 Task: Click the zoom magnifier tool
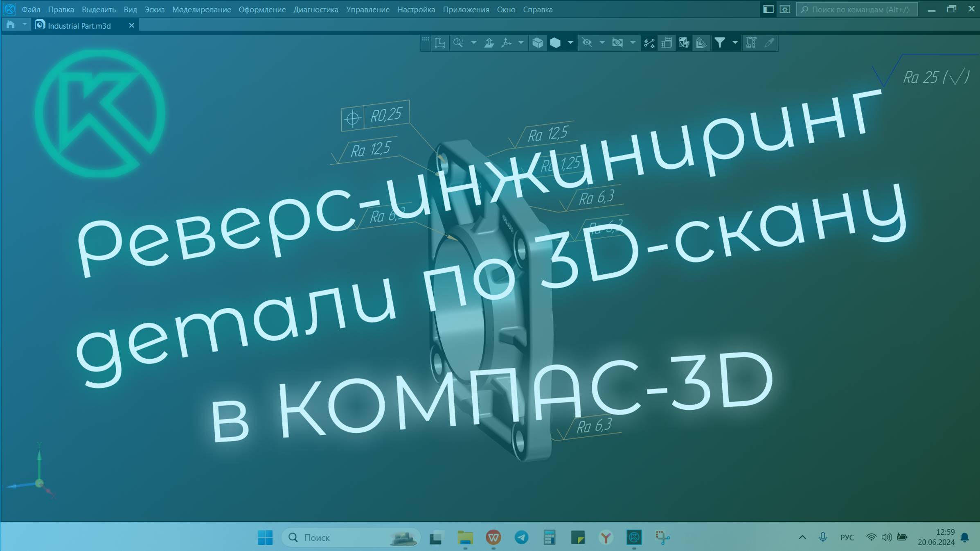[458, 43]
